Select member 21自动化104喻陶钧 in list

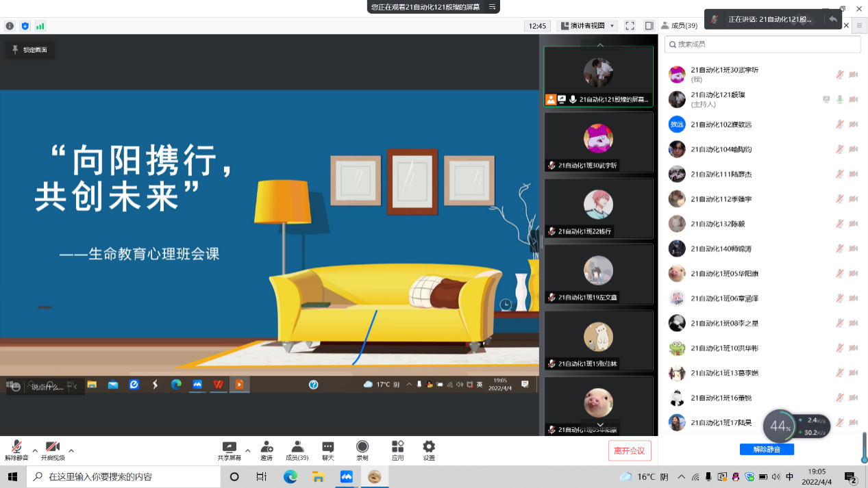click(x=763, y=149)
